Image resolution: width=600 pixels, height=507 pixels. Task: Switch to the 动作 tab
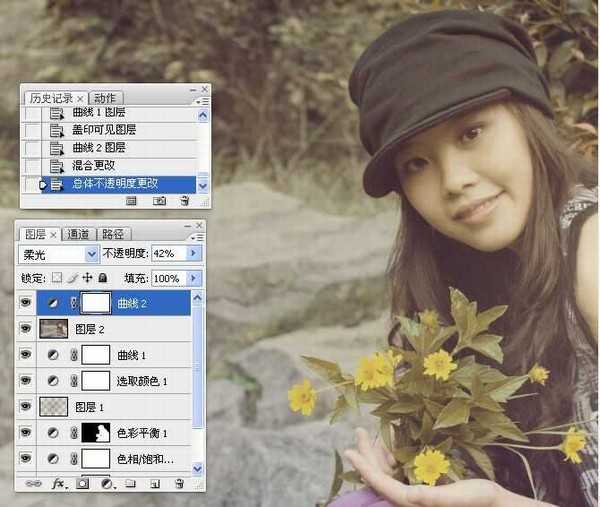click(x=105, y=98)
